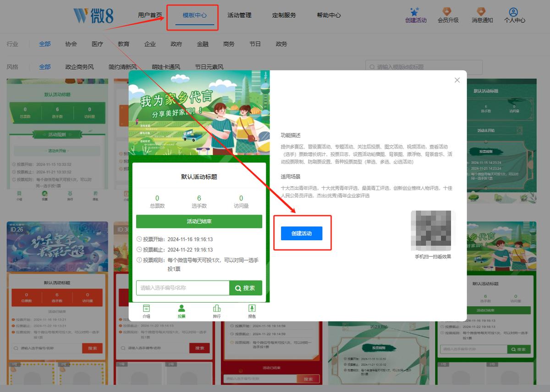The height and width of the screenshot is (392, 550).
Task: Filter industry by 协会
Action: [x=71, y=44]
